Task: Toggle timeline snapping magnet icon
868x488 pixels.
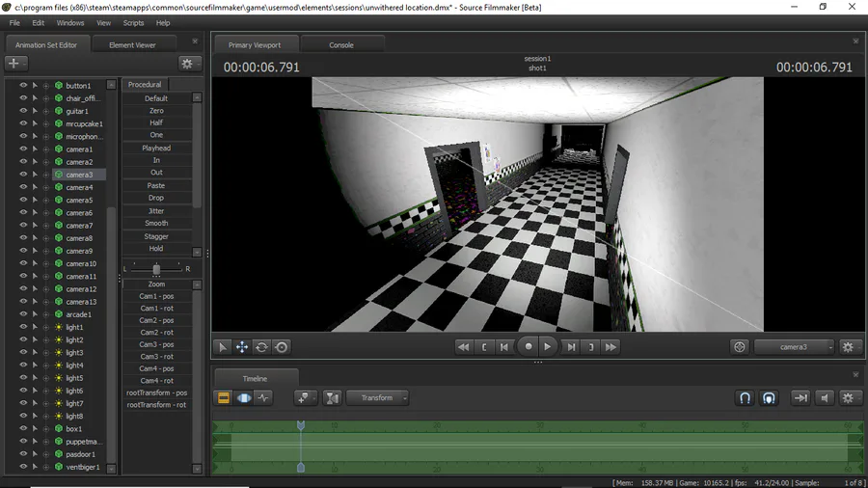Action: pos(746,397)
